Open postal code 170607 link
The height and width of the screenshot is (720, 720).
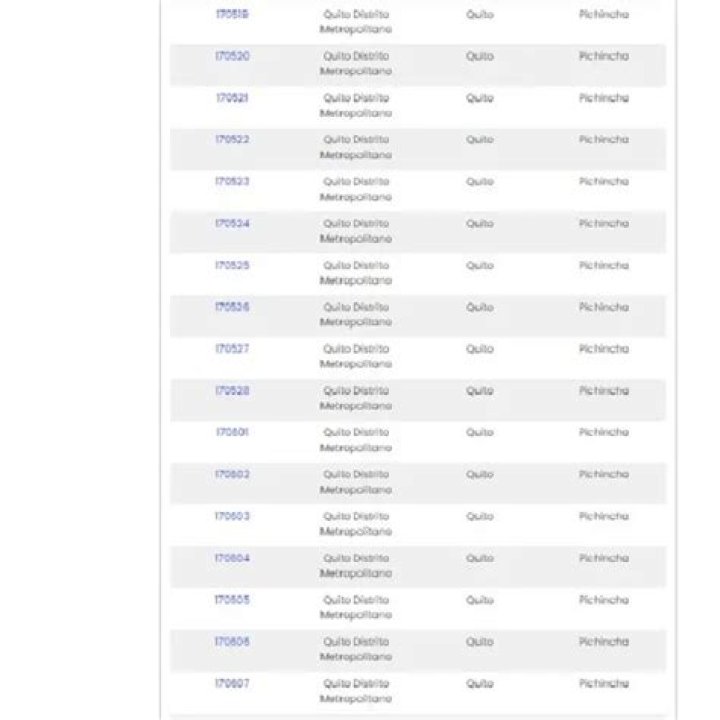point(232,684)
